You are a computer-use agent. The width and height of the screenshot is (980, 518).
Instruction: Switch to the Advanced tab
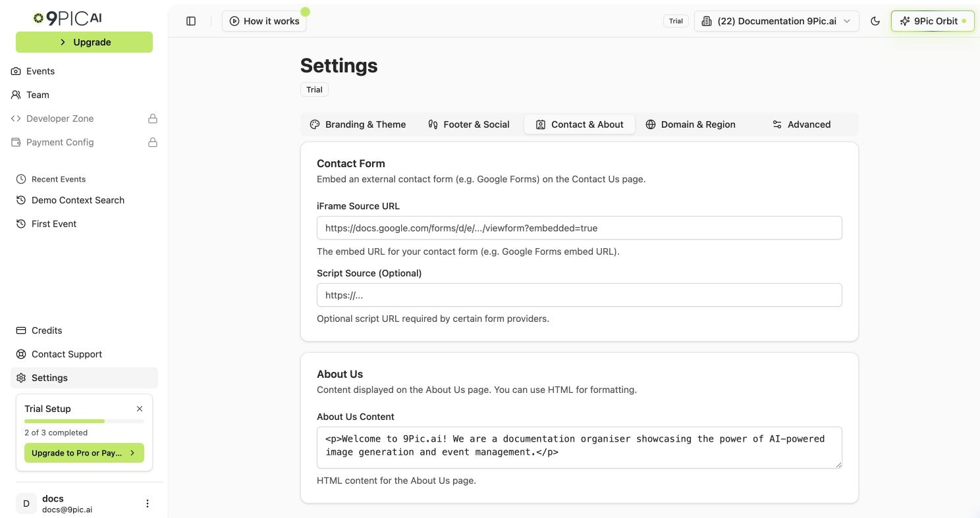tap(801, 124)
